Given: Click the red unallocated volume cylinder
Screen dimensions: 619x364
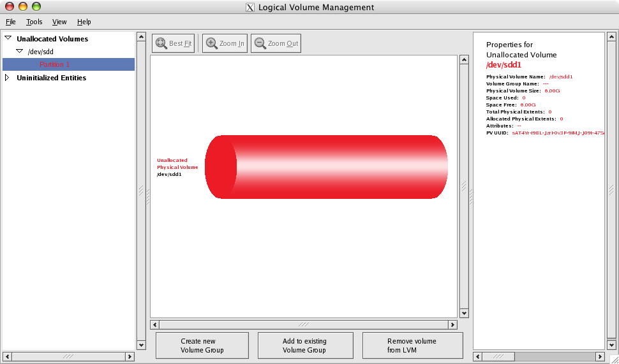Looking at the screenshot, I should pos(326,167).
